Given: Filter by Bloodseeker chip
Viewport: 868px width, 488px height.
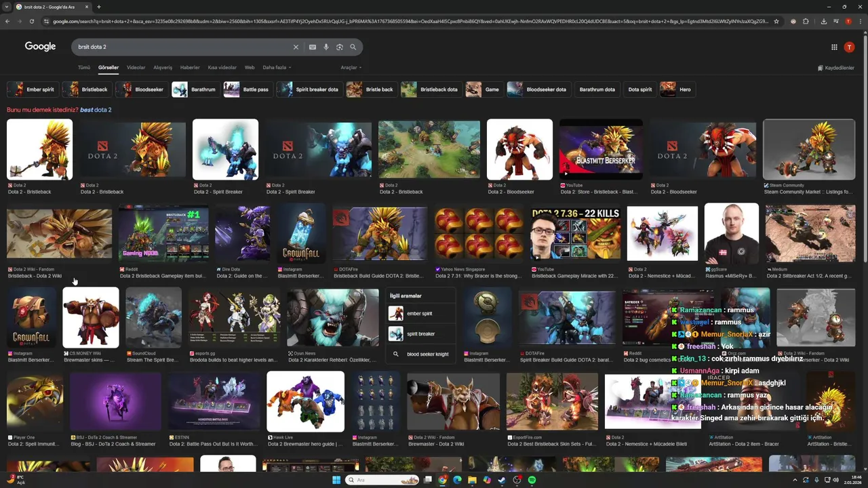Looking at the screenshot, I should tap(141, 89).
